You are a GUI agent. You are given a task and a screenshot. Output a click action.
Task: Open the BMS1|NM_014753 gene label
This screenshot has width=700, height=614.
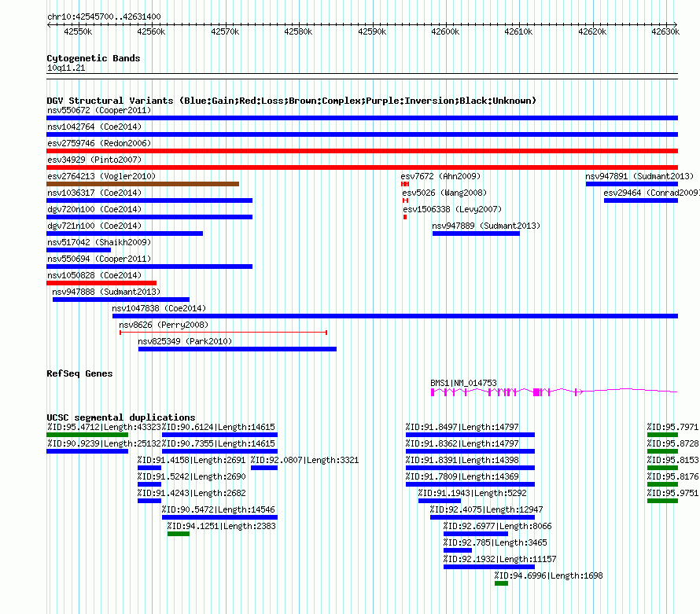[x=463, y=383]
